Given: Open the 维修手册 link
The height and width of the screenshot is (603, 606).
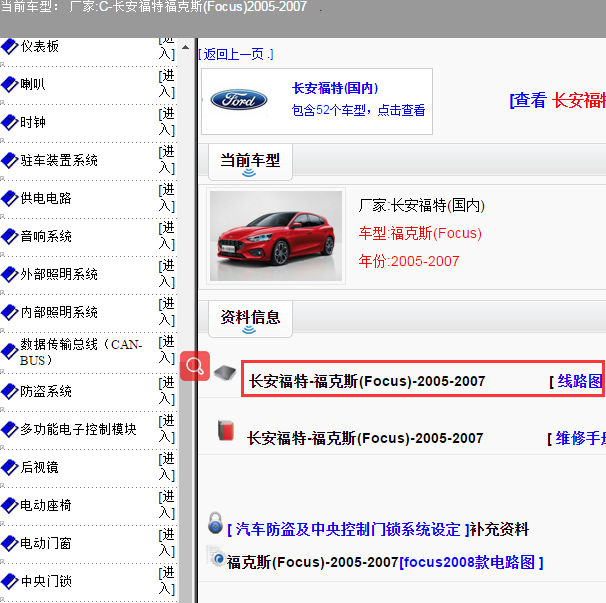Looking at the screenshot, I should (580, 438).
